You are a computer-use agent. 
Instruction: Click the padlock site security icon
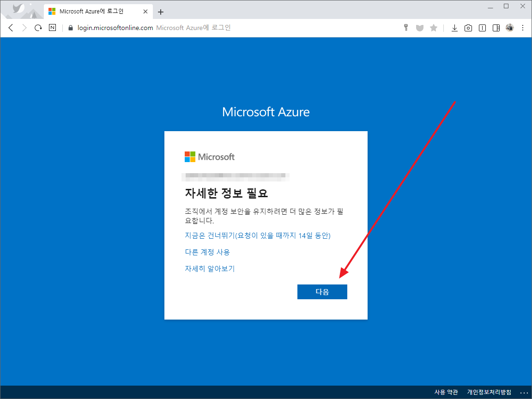71,28
